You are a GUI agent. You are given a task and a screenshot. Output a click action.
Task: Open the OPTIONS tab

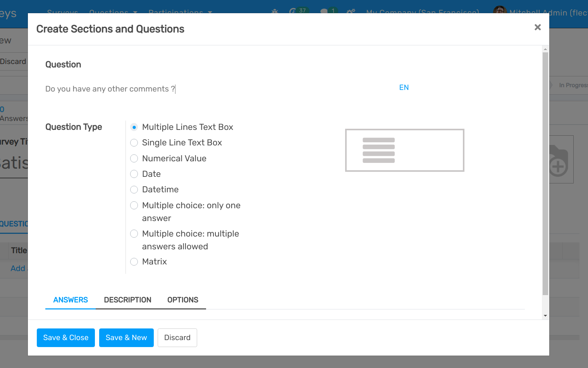coord(182,300)
